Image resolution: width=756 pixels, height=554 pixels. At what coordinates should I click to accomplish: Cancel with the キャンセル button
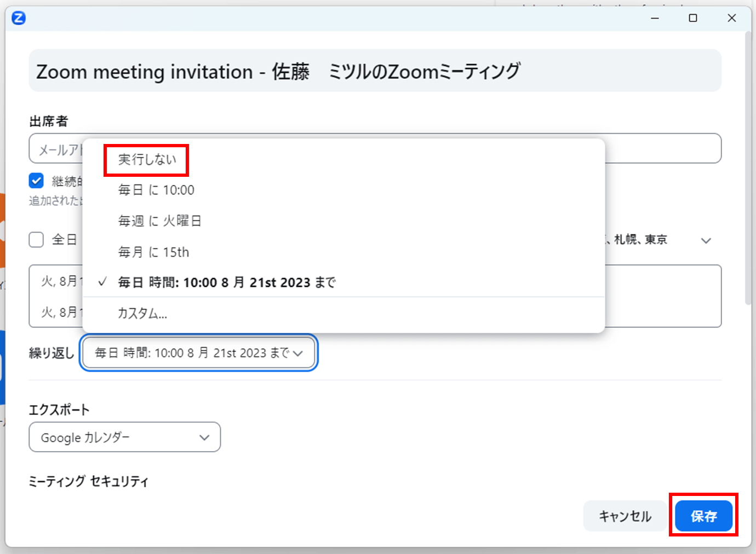625,516
